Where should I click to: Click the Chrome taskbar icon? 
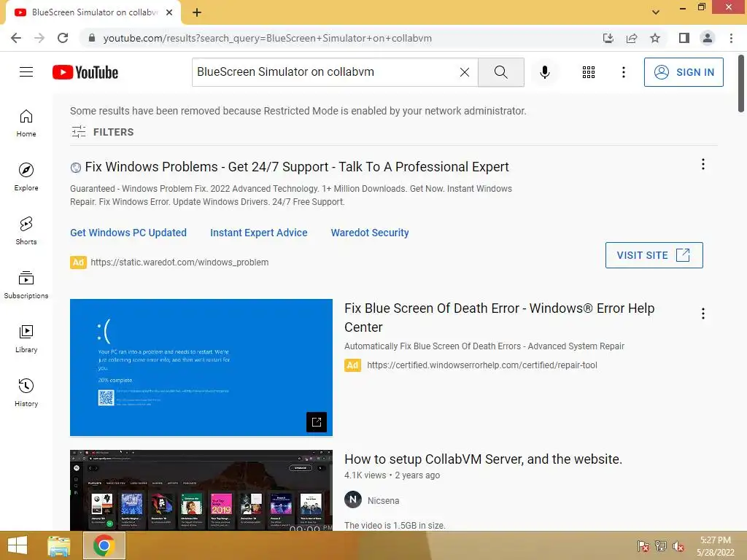point(104,545)
